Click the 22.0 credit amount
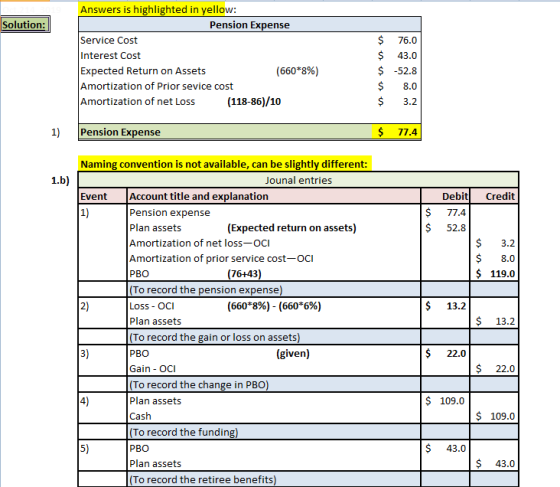 pos(505,369)
